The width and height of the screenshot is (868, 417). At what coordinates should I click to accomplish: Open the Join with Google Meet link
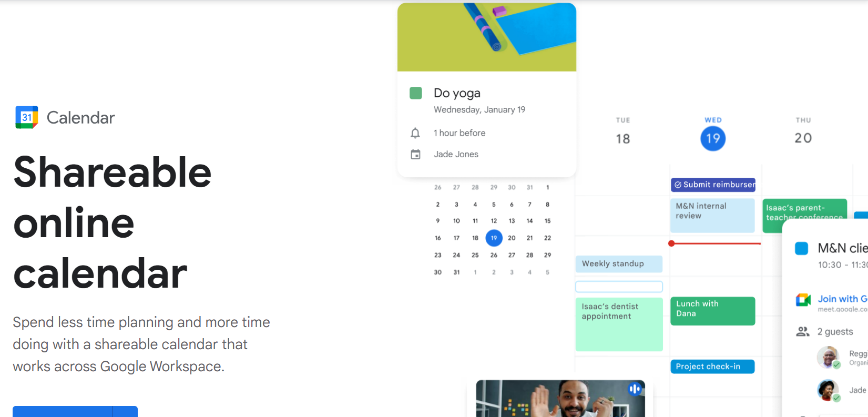(x=841, y=299)
